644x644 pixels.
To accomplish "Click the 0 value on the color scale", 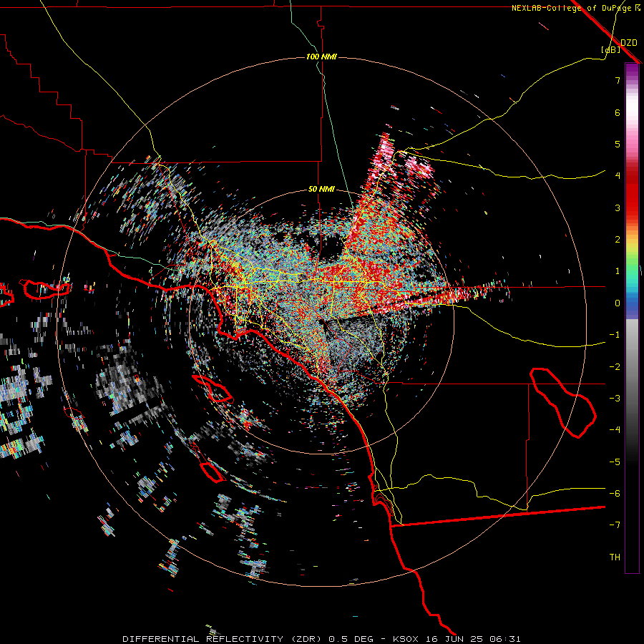I will tap(618, 303).
